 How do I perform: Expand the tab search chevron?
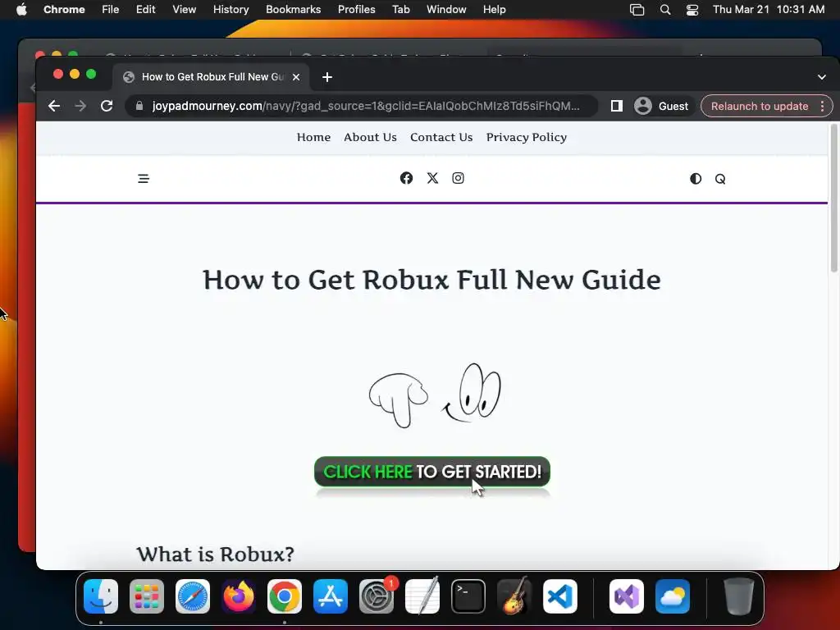pos(822,77)
